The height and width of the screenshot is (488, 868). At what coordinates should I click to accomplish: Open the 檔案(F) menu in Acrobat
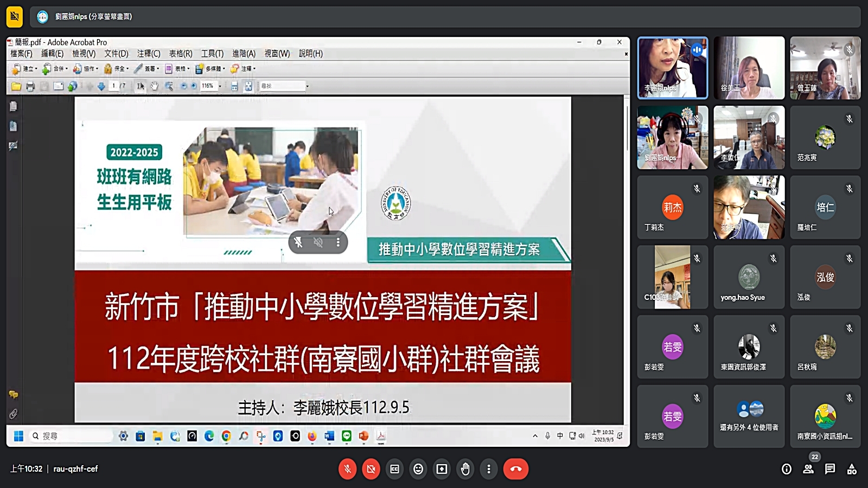pyautogui.click(x=21, y=54)
